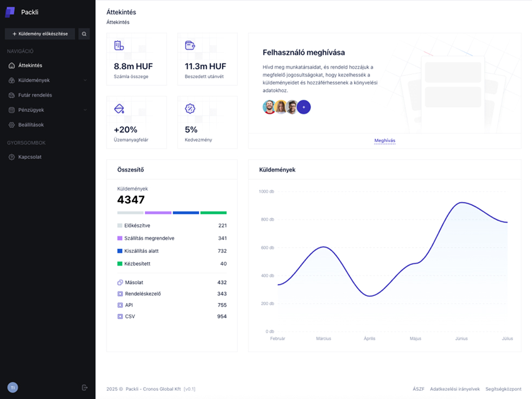Open the TI user avatar
The height and width of the screenshot is (399, 532).
click(x=12, y=388)
